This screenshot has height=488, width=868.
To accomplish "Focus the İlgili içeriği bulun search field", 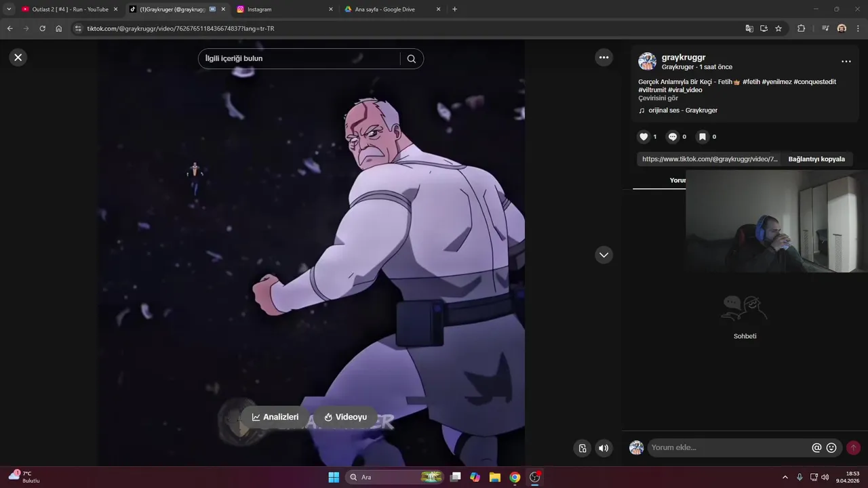I will coord(298,59).
